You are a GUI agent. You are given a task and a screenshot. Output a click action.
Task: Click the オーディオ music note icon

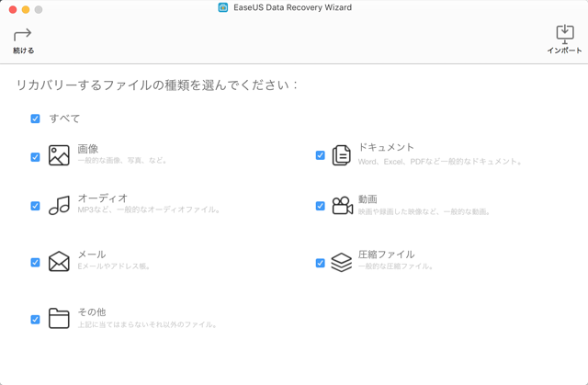tap(59, 205)
